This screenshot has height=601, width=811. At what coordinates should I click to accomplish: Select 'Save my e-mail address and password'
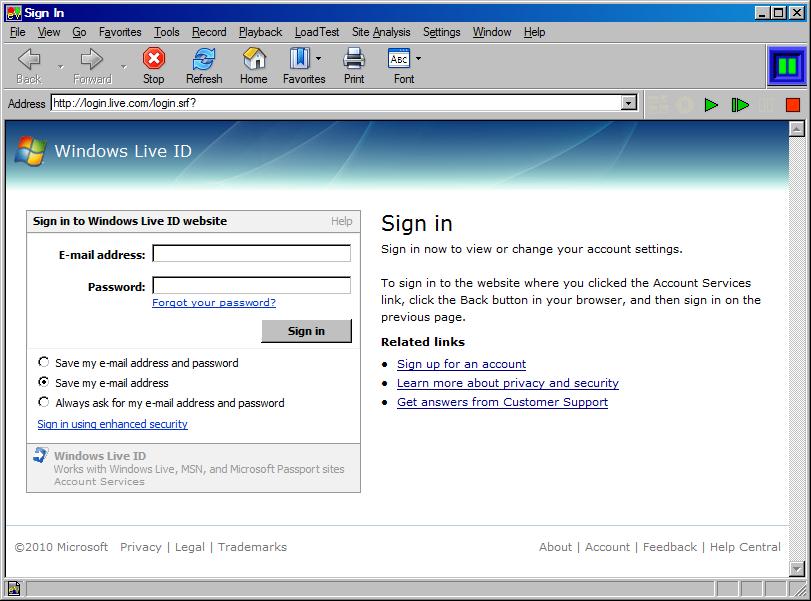pyautogui.click(x=43, y=363)
